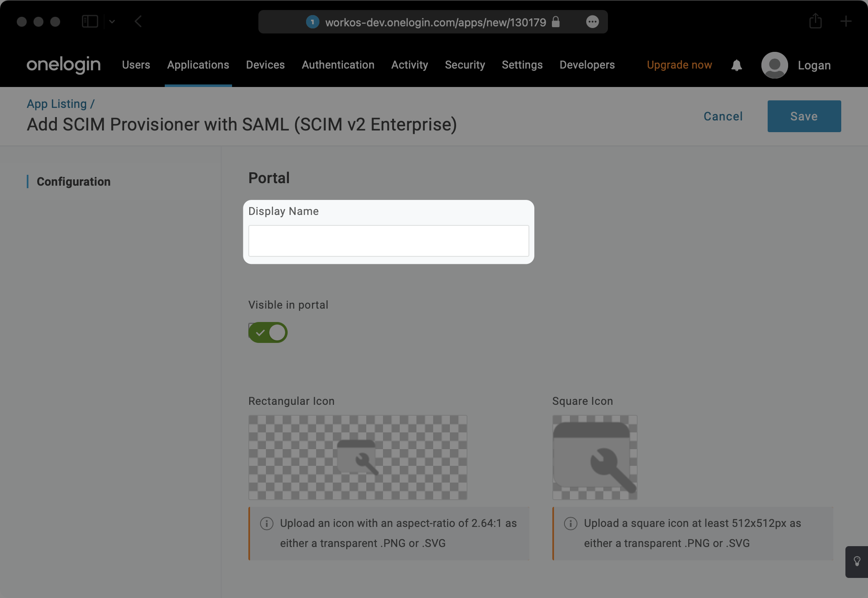Click inside the Display Name field
The width and height of the screenshot is (868, 598).
point(388,241)
